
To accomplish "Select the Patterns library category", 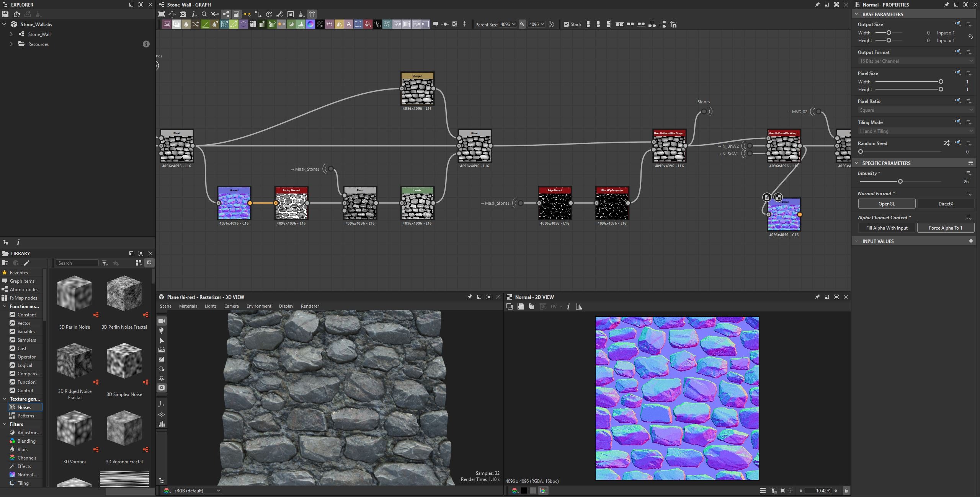I will [25, 416].
